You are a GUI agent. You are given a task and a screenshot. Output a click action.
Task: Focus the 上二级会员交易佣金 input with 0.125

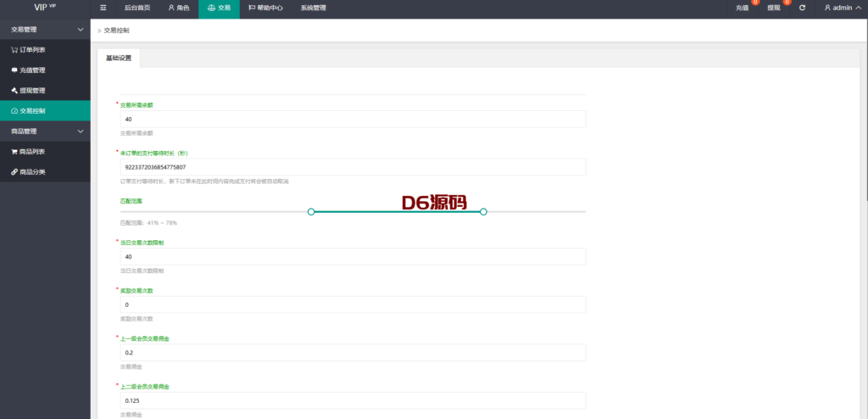(x=353, y=400)
